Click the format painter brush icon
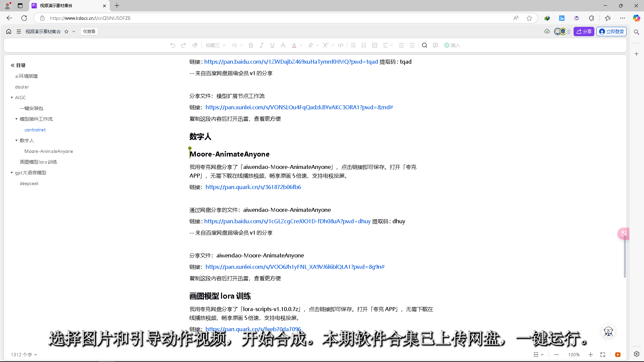644x362 pixels. coord(195,45)
